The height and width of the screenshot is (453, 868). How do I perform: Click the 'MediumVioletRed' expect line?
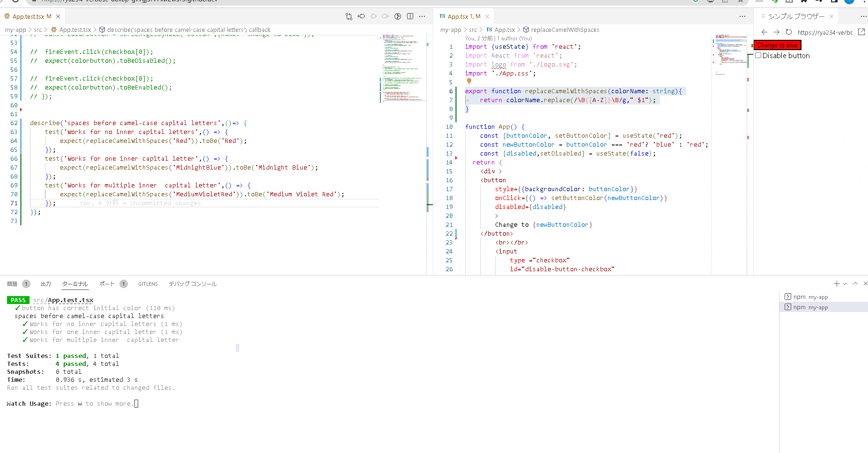(x=202, y=194)
